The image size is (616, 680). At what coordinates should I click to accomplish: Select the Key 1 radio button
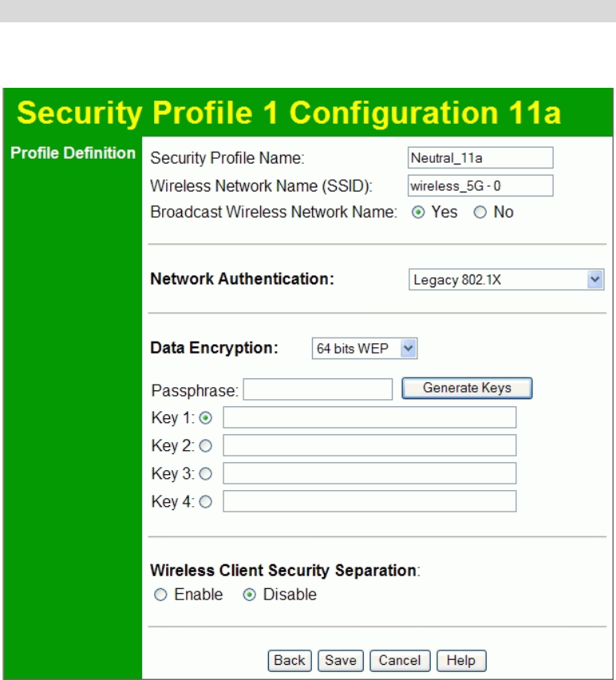coord(206,417)
